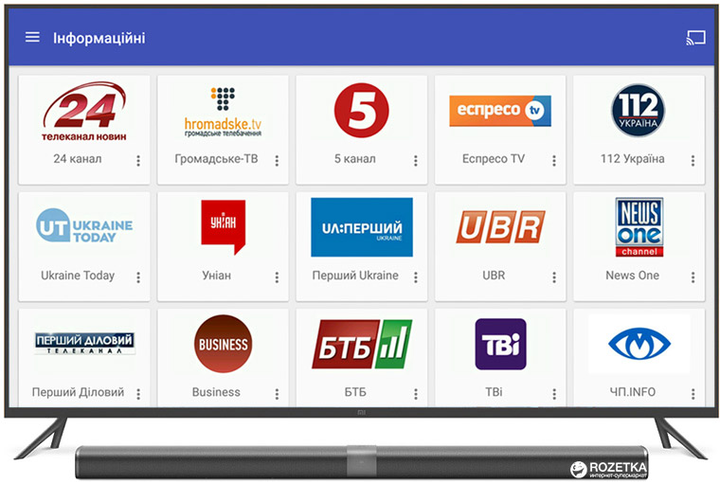720x482 pixels.
Task: Open the hromadske.tv channel logo
Action: pos(223,112)
